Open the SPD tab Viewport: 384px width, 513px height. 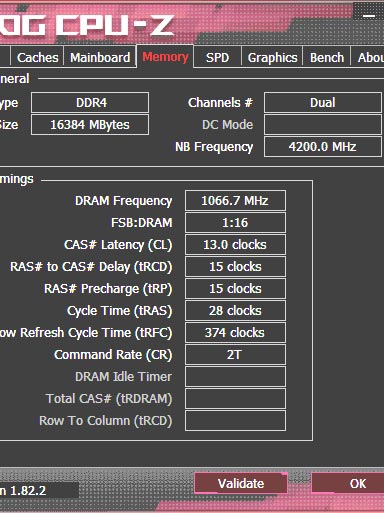click(x=217, y=57)
